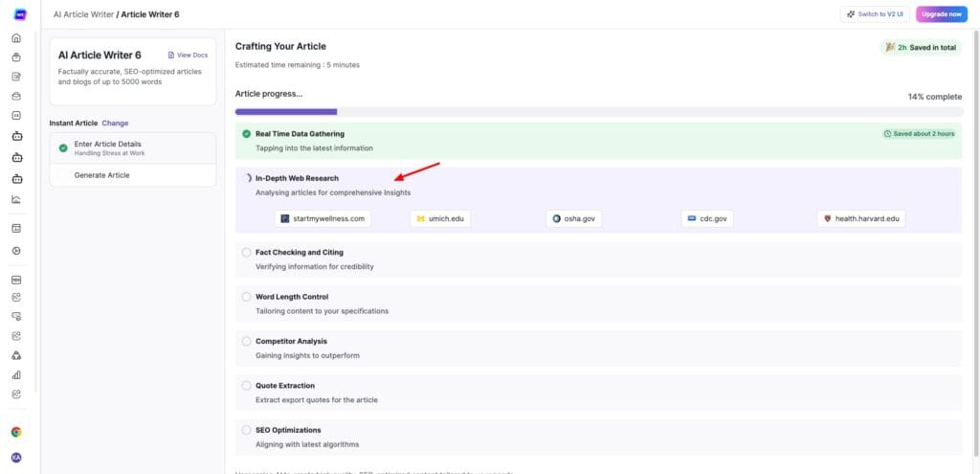Click the Article progress... label
980x474 pixels.
tap(269, 94)
